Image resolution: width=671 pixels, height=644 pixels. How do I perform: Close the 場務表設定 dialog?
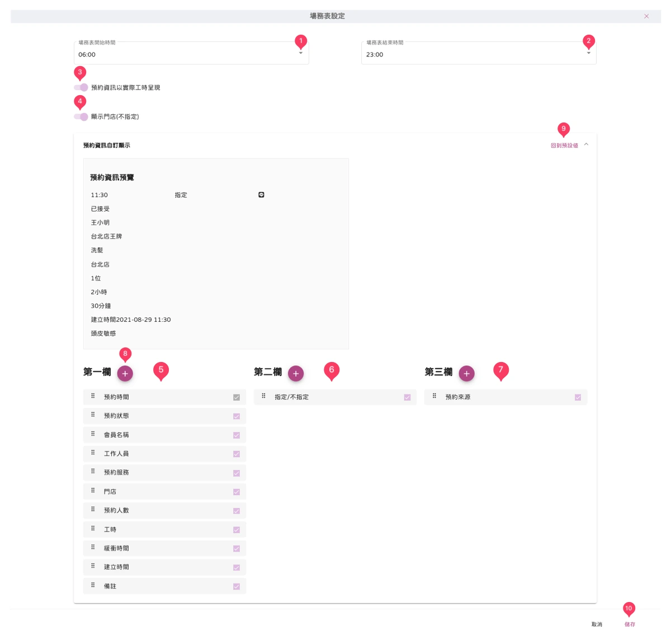pyautogui.click(x=646, y=16)
